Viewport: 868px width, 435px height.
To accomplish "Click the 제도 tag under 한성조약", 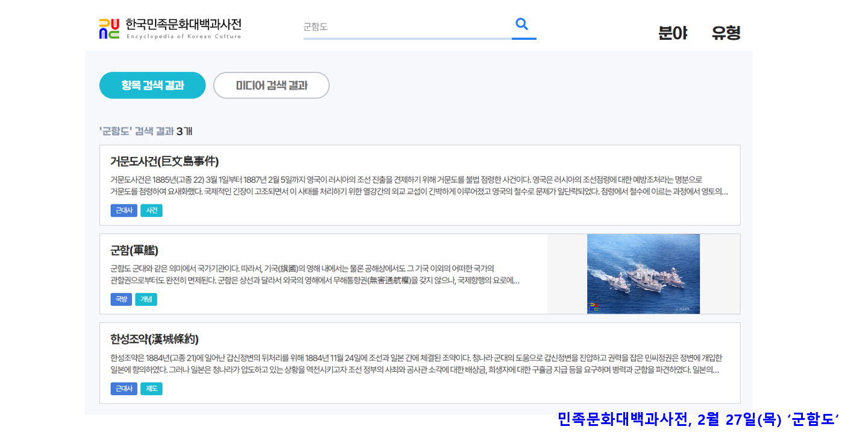I will click(x=151, y=389).
